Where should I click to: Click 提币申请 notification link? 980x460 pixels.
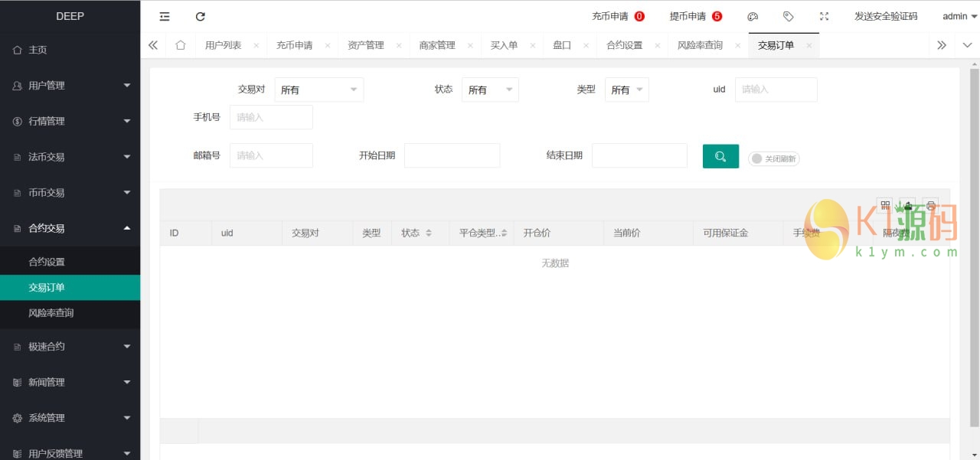coord(695,16)
